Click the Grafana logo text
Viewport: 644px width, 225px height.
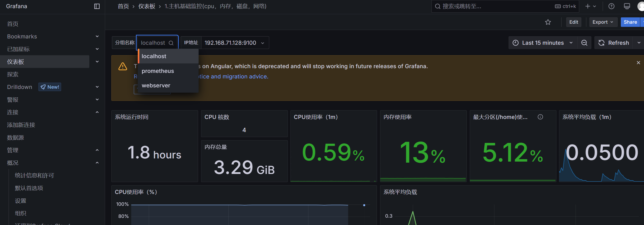click(x=17, y=6)
